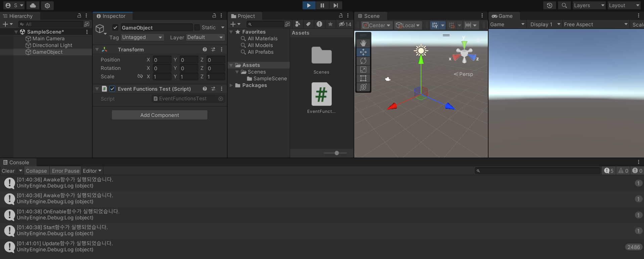Select the Move tool in Scene
The width and height of the screenshot is (644, 259).
pos(363,52)
